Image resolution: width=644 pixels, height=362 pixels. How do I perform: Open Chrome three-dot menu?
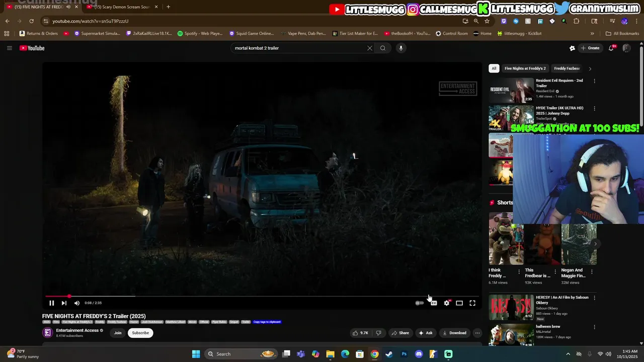pos(637,21)
